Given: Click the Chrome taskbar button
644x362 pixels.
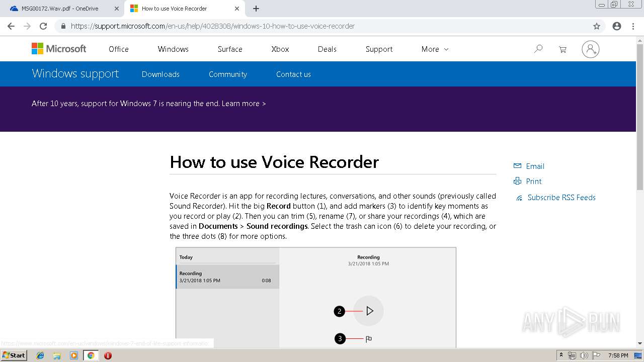Looking at the screenshot, I should [91, 355].
